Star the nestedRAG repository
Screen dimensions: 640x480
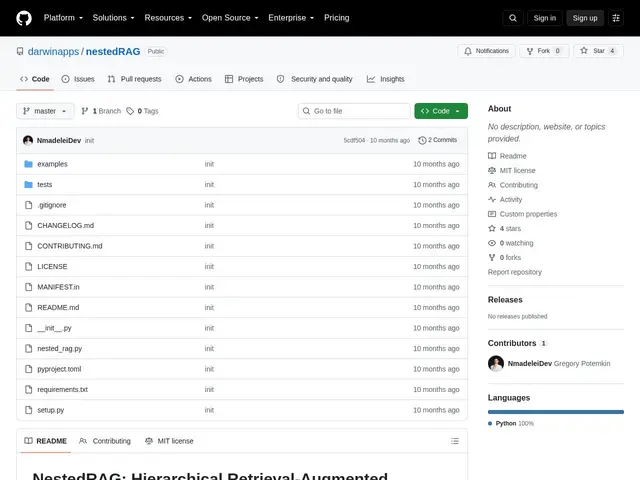598,51
